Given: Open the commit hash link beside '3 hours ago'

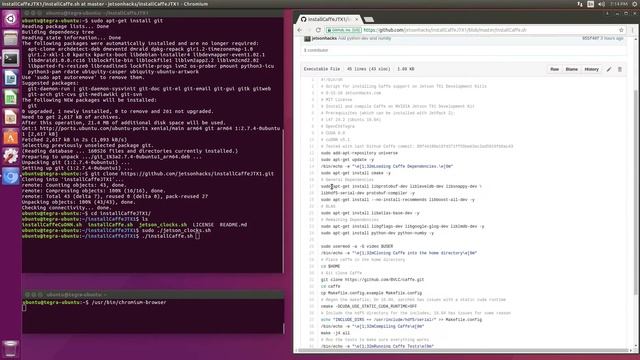Looking at the screenshot, I should coord(590,38).
